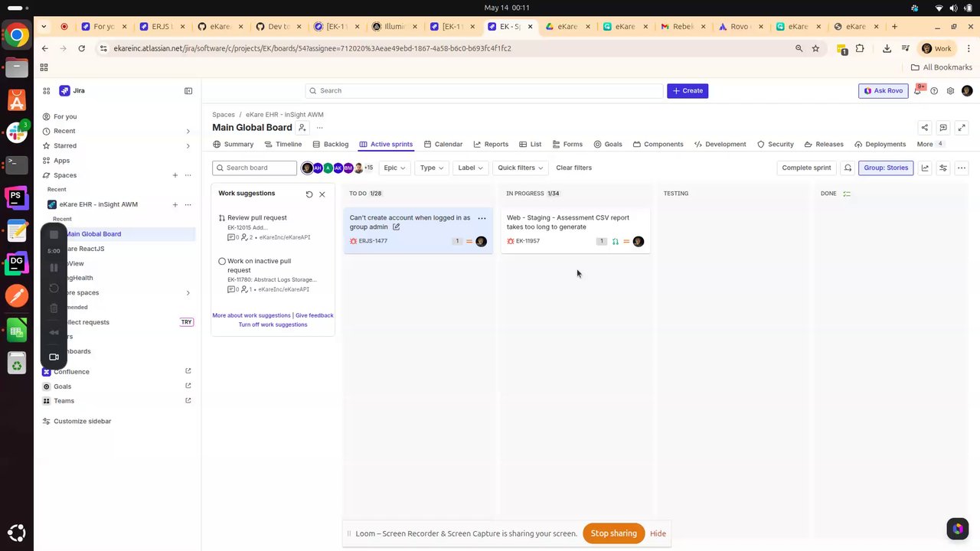
Task: Toggle the Group: Stories button
Action: point(886,168)
